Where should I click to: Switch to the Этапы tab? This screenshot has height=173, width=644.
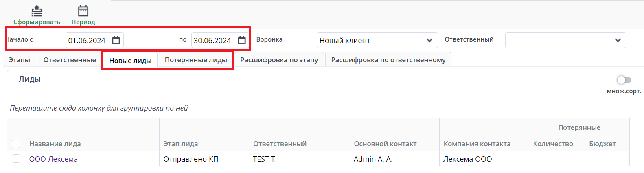[x=20, y=60]
